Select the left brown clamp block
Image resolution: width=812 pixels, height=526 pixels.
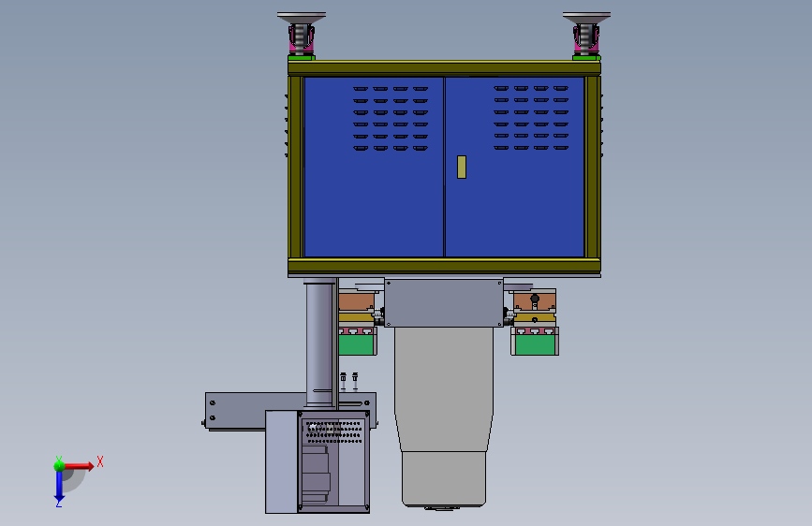356,301
